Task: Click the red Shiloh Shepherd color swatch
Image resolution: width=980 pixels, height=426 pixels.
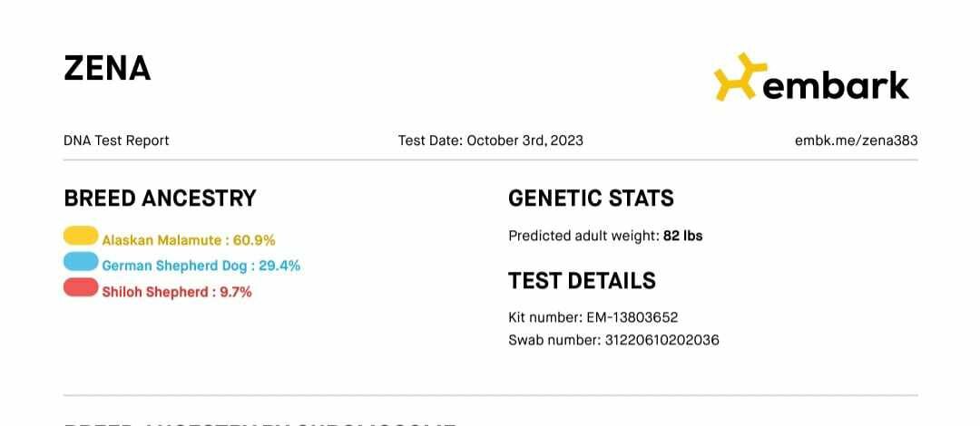Action: 81,287
